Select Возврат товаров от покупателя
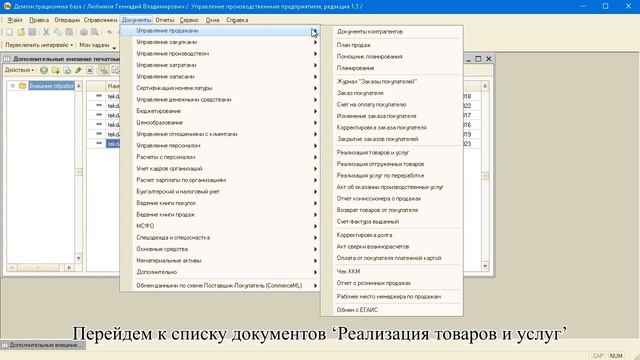 coord(377,210)
